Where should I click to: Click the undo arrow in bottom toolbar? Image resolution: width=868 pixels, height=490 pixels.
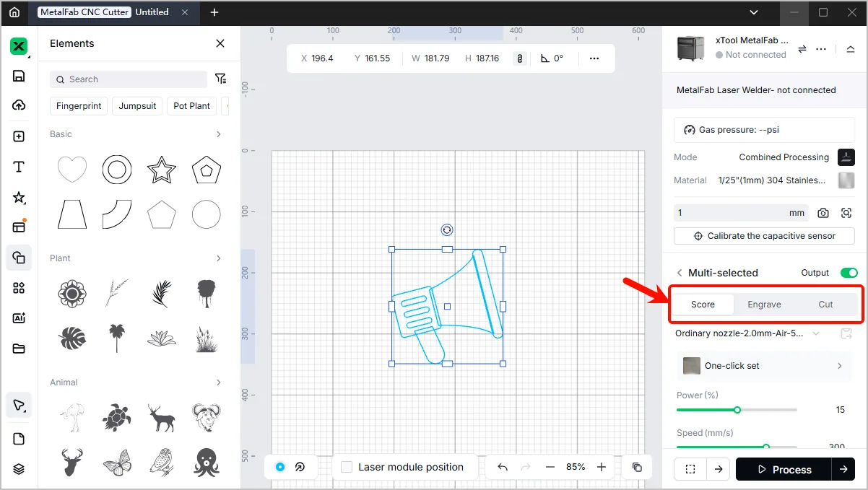pyautogui.click(x=503, y=467)
